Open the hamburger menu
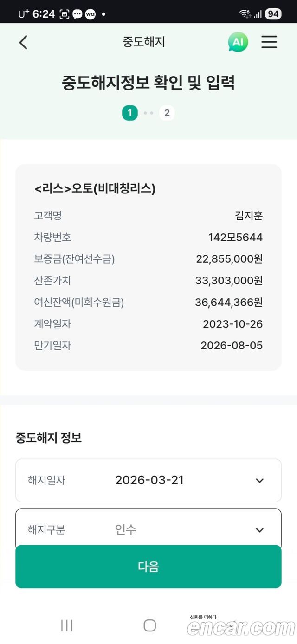297x644 pixels. (269, 42)
